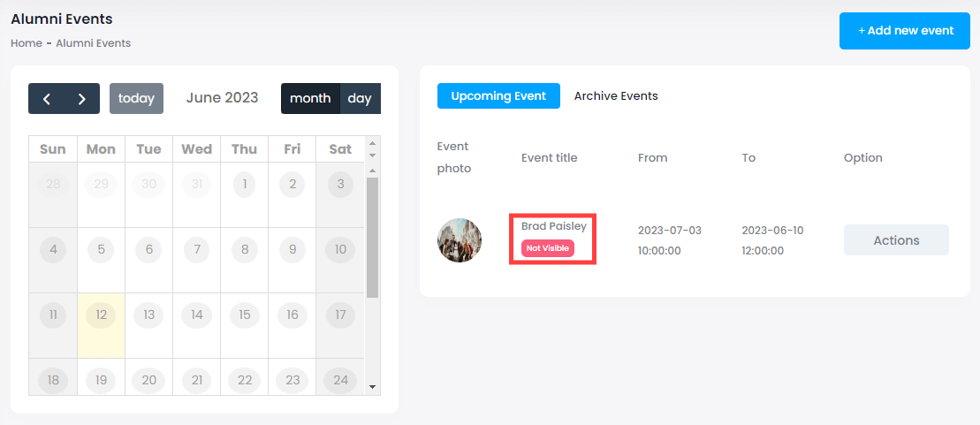This screenshot has width=980, height=425.
Task: Go to next month with right chevron
Action: (x=82, y=99)
